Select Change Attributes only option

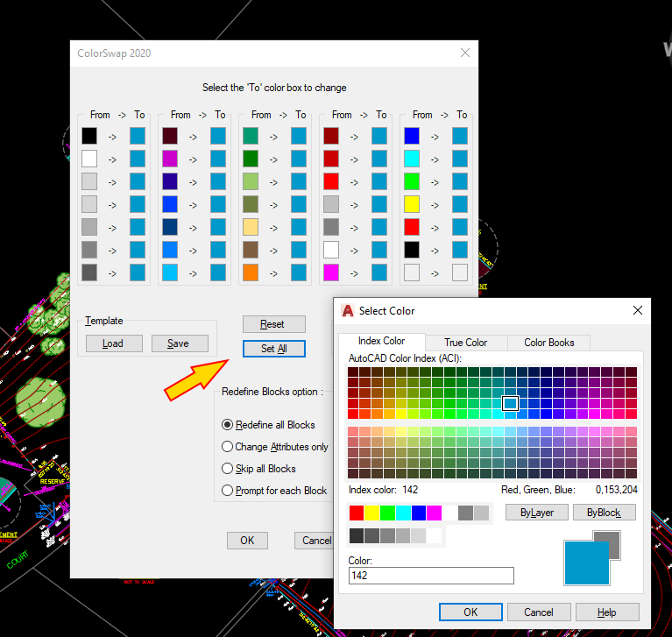pyautogui.click(x=275, y=447)
